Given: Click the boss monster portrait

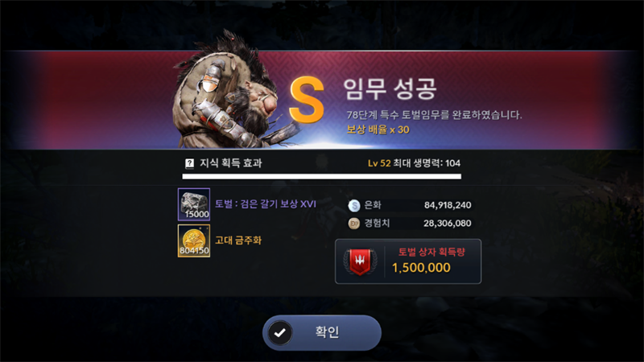Looking at the screenshot, I should coord(230,93).
